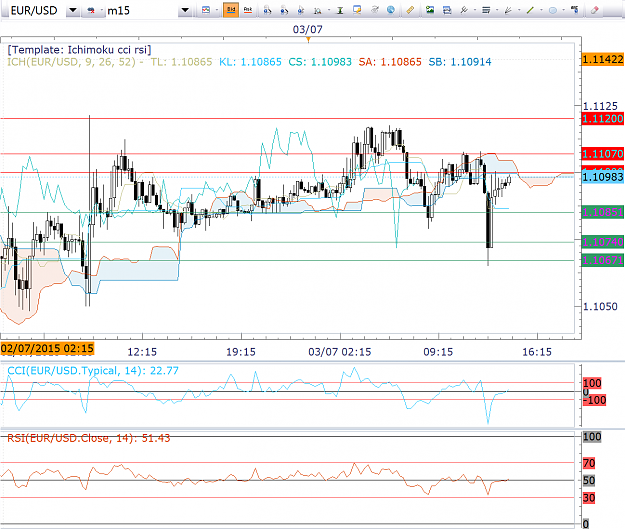Image resolution: width=625 pixels, height=529 pixels.
Task: Expand the chart type dropdown arrow
Action: pos(217,10)
